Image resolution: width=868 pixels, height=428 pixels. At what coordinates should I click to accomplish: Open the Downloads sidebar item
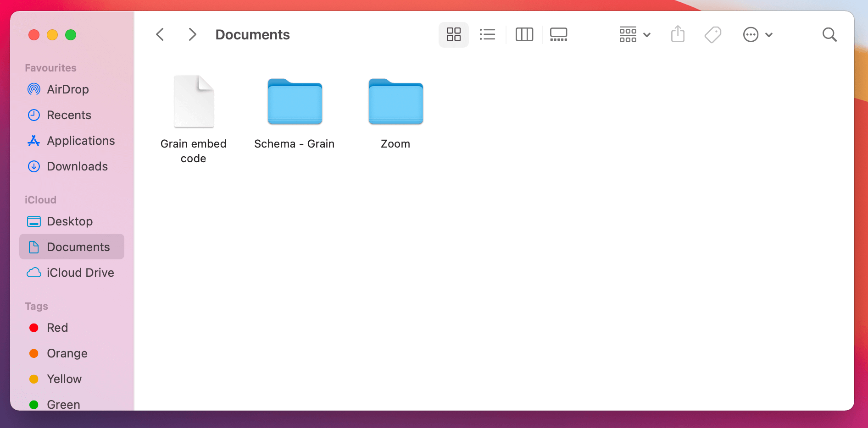tap(77, 166)
